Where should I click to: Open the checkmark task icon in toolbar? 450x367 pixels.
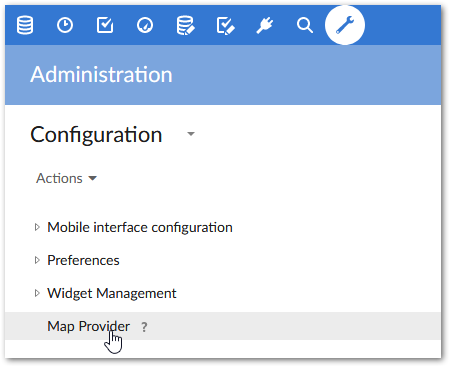(105, 25)
